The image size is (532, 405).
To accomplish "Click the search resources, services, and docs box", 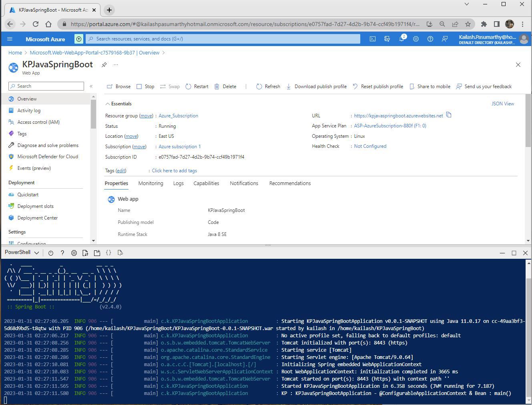I will click(223, 39).
